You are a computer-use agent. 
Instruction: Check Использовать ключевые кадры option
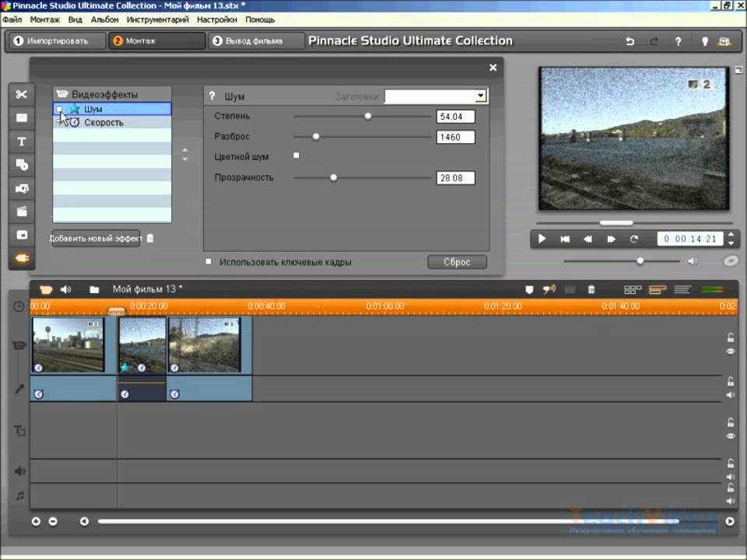209,262
